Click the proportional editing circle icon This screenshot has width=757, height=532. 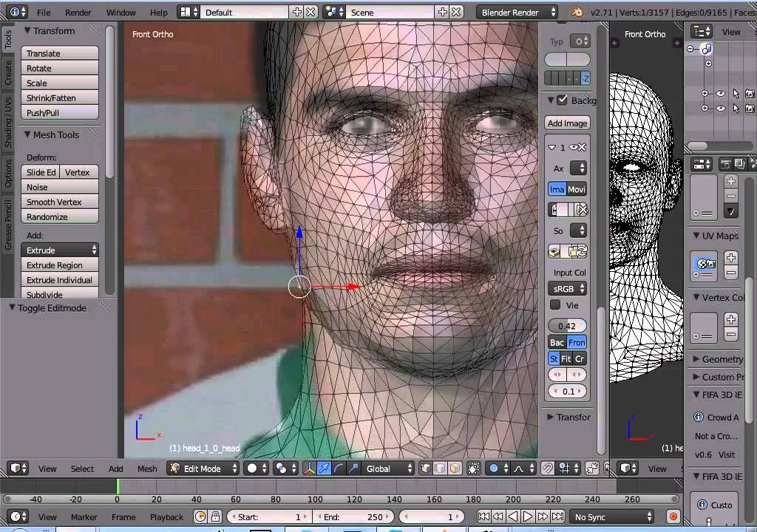pos(497,468)
